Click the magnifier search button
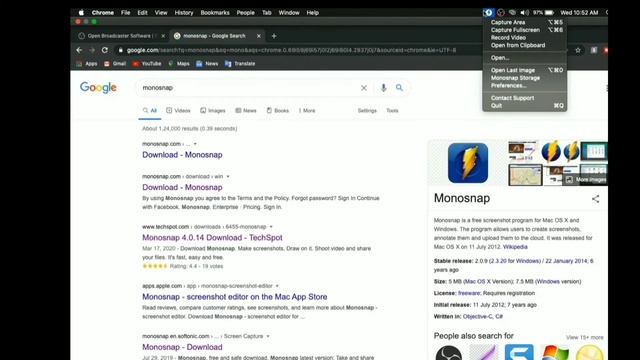 tap(399, 87)
